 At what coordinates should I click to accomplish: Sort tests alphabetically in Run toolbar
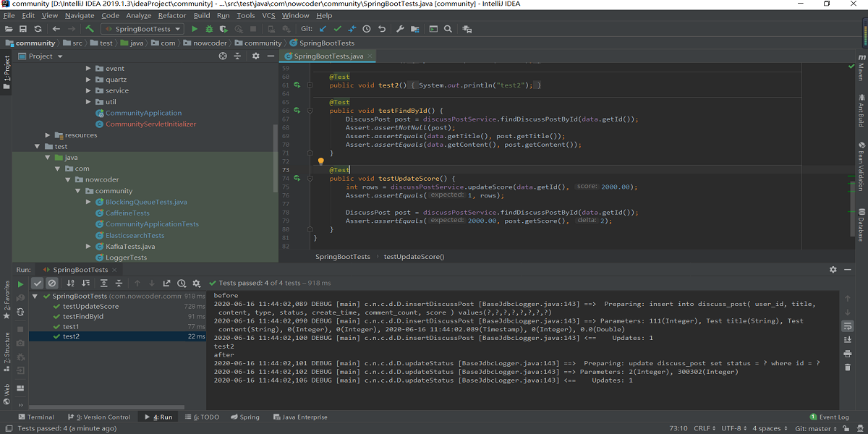point(71,284)
